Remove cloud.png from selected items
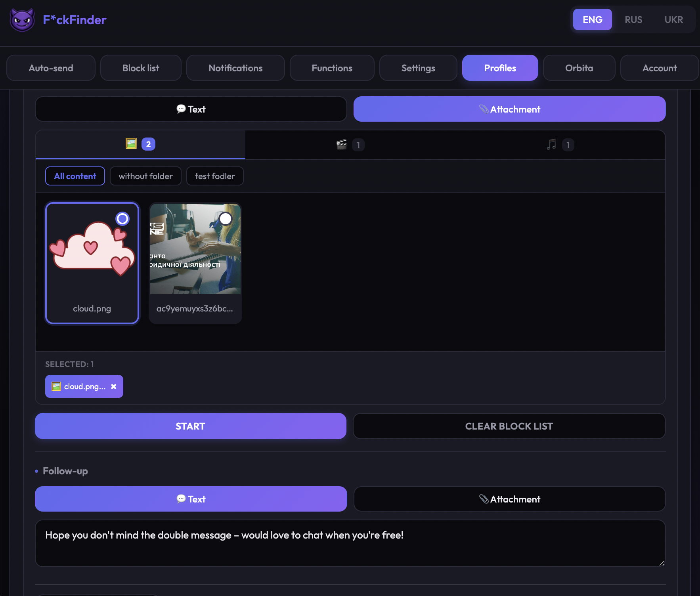The width and height of the screenshot is (700, 596). [114, 386]
